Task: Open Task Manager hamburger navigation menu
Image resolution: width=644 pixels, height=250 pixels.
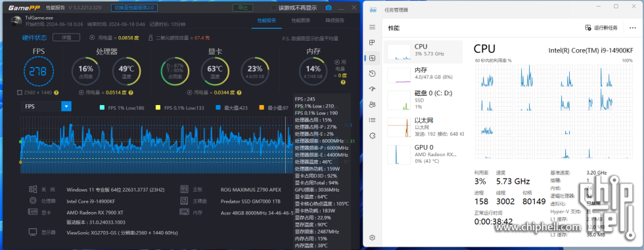Action: [x=372, y=28]
